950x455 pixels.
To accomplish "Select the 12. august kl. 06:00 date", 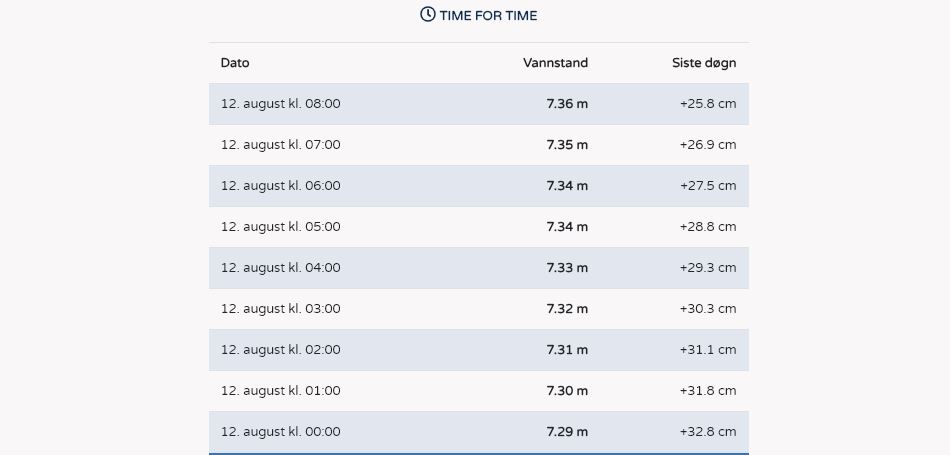I will (281, 186).
